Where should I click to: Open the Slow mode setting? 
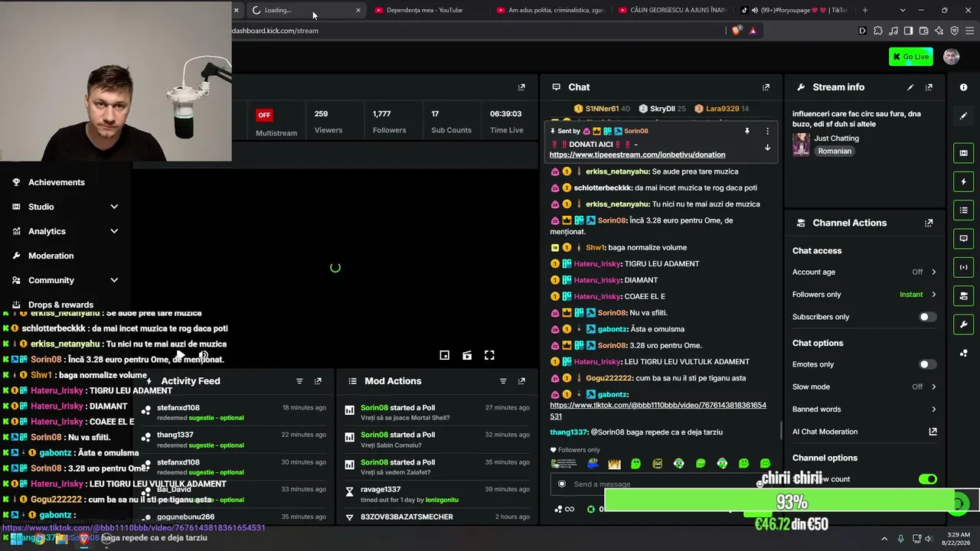[864, 386]
